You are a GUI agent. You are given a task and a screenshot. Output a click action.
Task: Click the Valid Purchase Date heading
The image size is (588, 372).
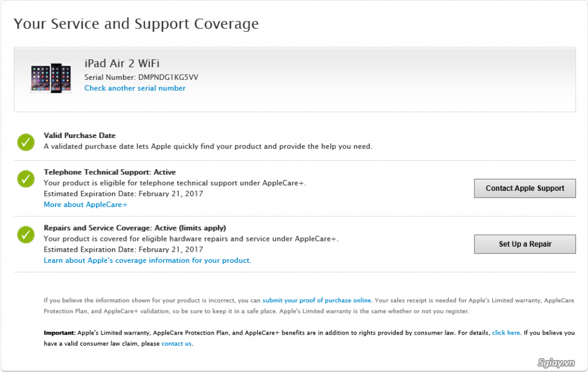[x=80, y=136]
